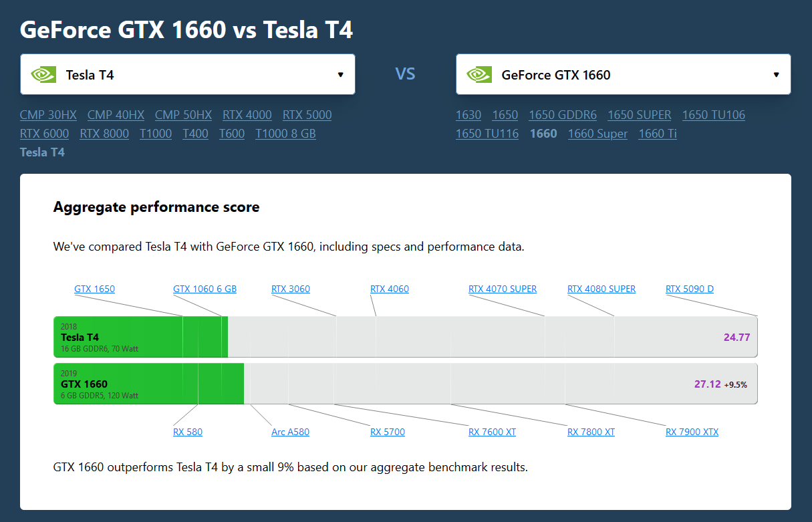Click the bold Tesla T4 text under links
Viewport: 812px width, 522px height.
42,152
